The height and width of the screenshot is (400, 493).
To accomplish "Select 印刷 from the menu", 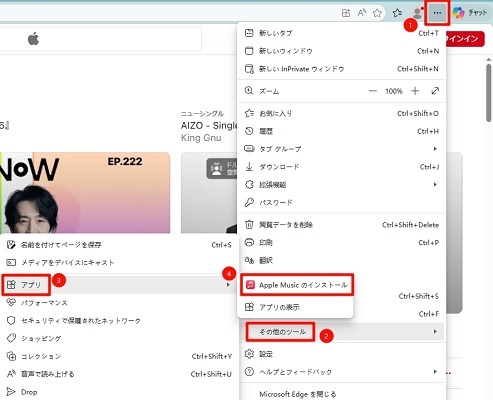I will (x=342, y=243).
